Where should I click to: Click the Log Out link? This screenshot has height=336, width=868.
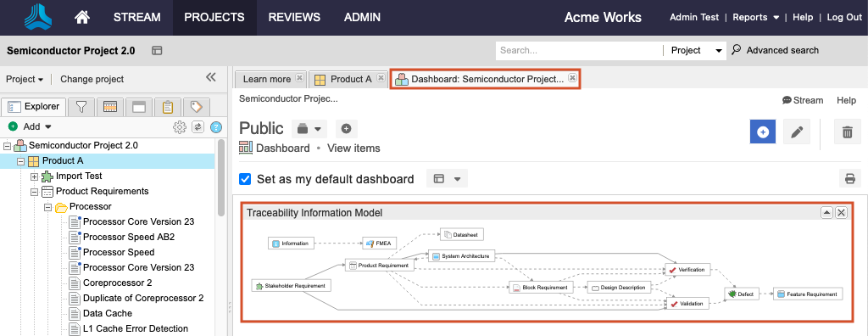coord(844,17)
